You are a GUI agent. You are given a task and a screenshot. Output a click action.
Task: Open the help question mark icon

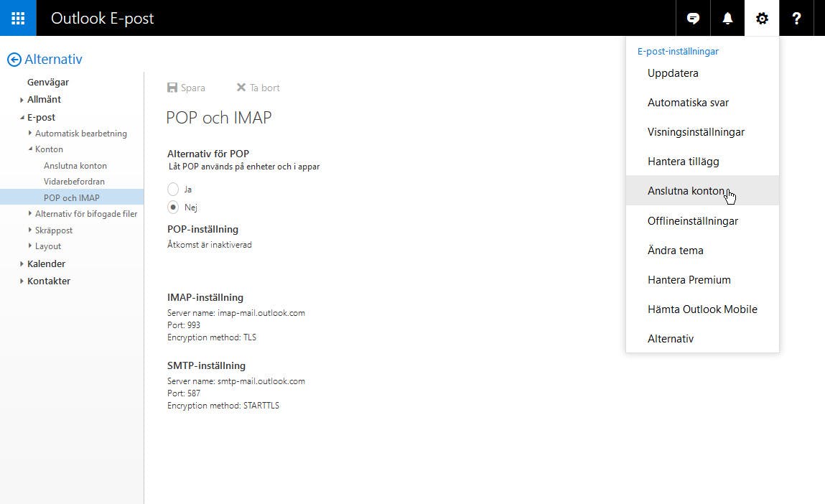tap(796, 19)
